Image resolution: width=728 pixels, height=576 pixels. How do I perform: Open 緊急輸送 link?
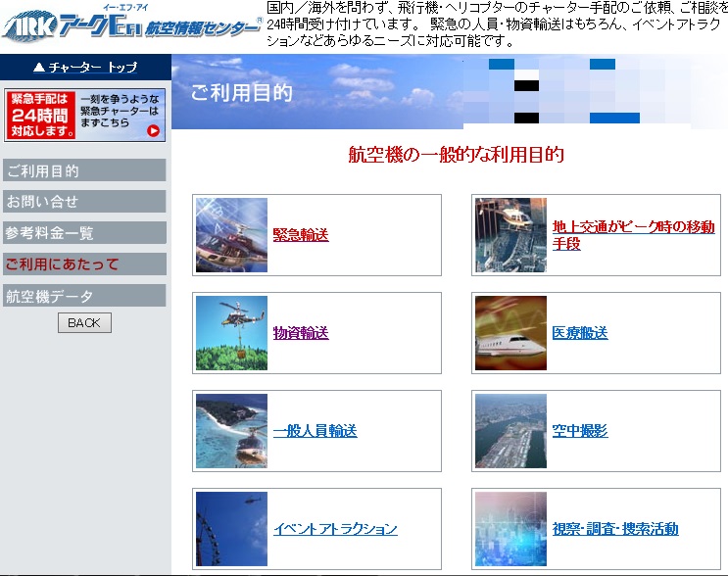[301, 235]
